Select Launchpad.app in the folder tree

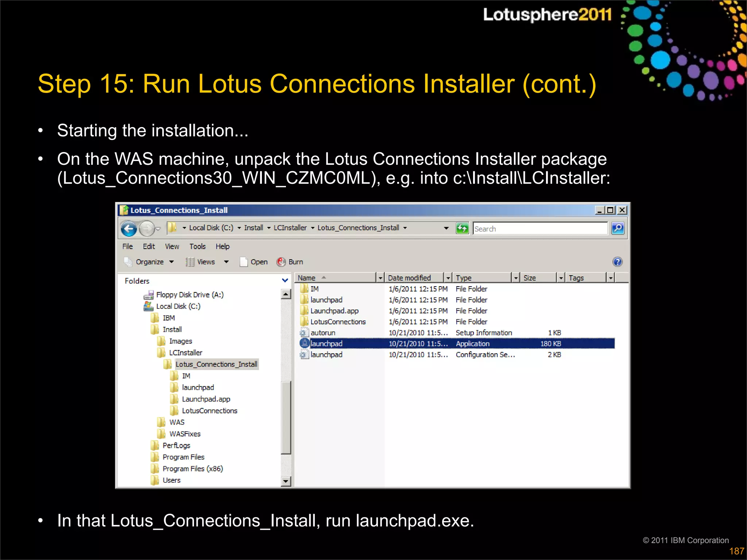pyautogui.click(x=206, y=399)
